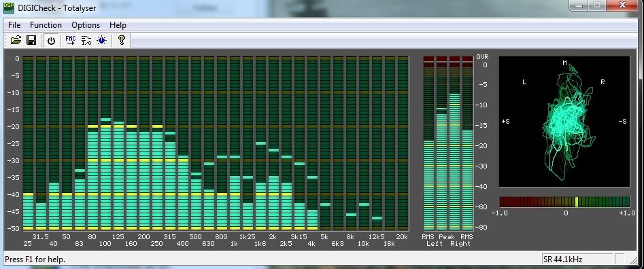The image size is (644, 269).
Task: Open the File menu
Action: click(x=14, y=25)
